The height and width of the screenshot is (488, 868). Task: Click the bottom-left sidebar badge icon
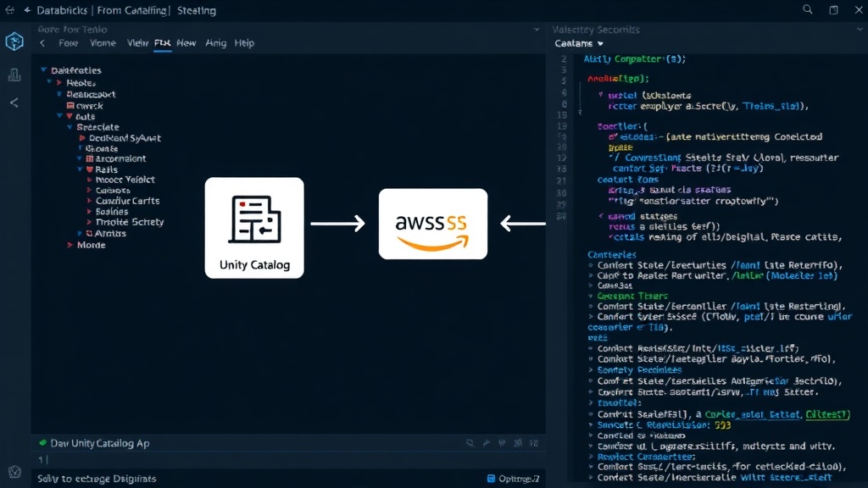tap(14, 471)
